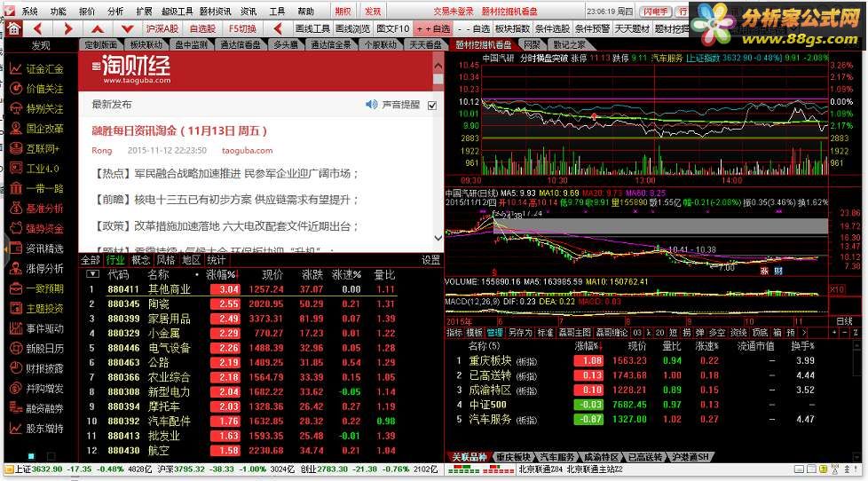Switch to the 盘中监测 tab

pyautogui.click(x=191, y=45)
